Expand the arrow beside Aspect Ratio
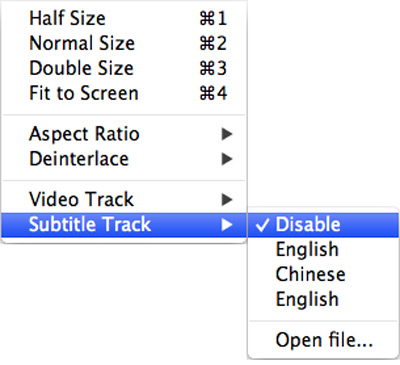The width and height of the screenshot is (400, 365). point(227,134)
